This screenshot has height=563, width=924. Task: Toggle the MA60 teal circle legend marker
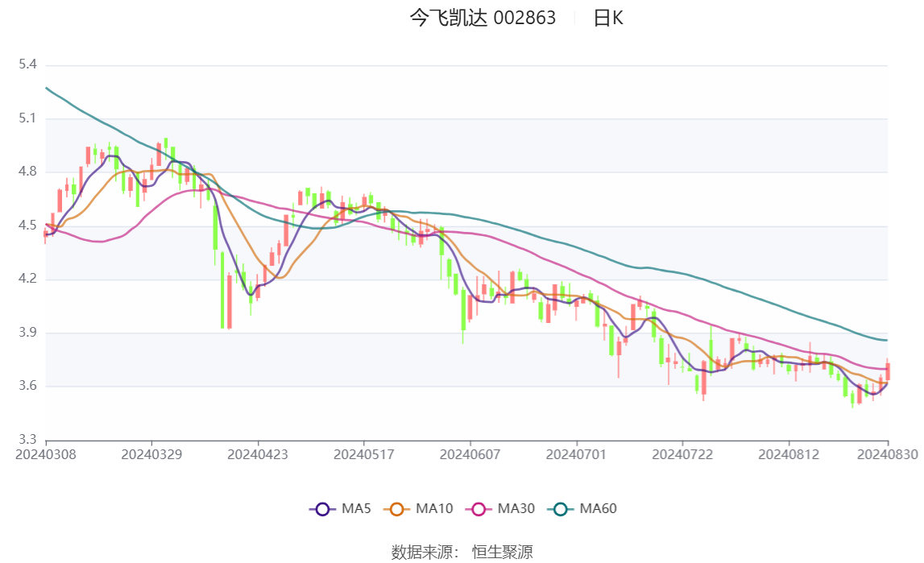pos(561,509)
